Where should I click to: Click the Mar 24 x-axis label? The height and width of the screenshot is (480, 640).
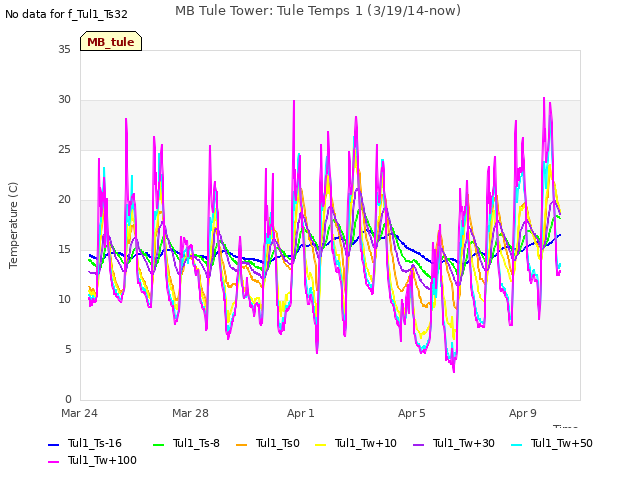pyautogui.click(x=79, y=413)
